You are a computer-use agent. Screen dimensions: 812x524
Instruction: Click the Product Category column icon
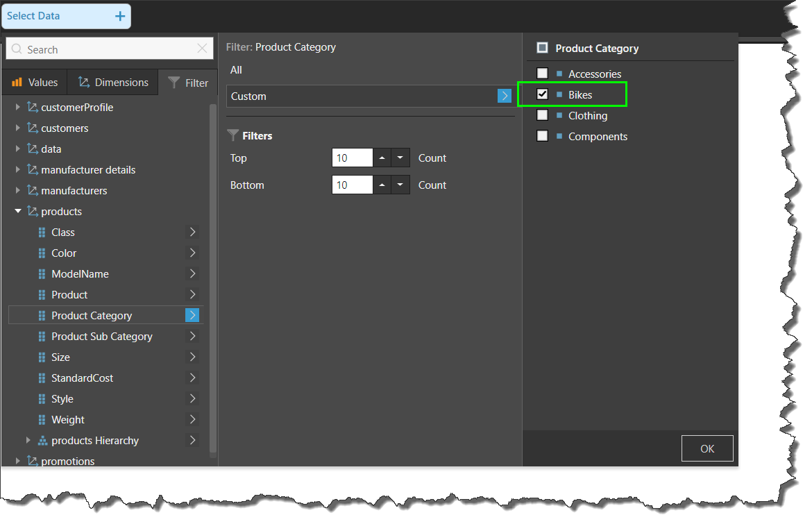(x=42, y=315)
